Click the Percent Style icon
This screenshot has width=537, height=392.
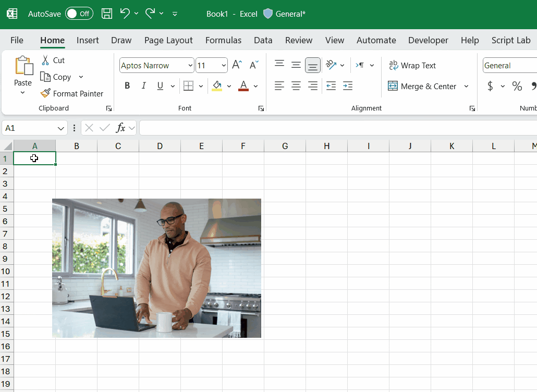(517, 86)
